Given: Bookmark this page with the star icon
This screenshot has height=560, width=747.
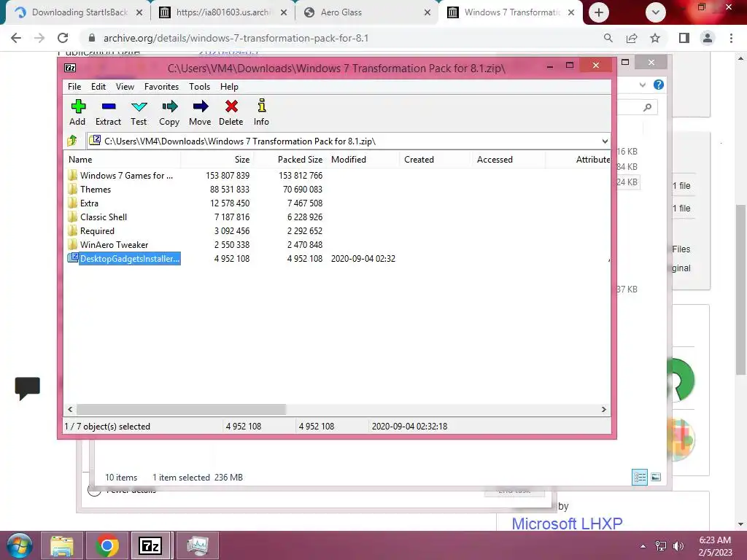Looking at the screenshot, I should point(655,38).
